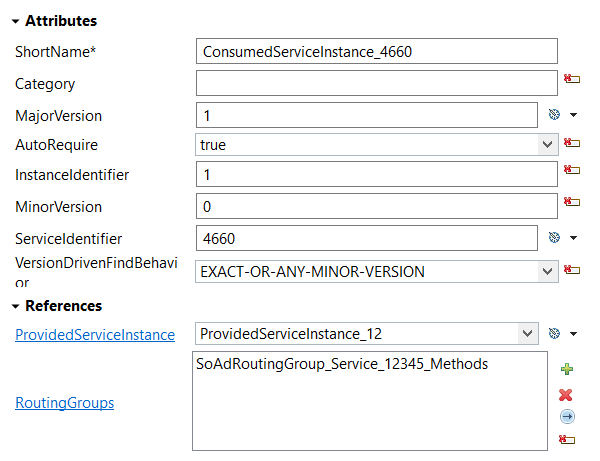
Task: Open the ProvidedServiceInstance_12 dropdown
Action: (x=528, y=334)
